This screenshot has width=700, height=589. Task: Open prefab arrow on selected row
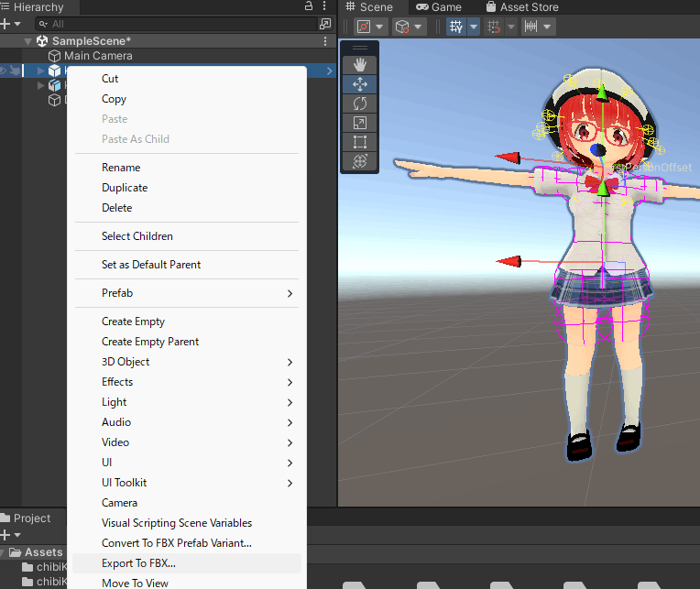pyautogui.click(x=330, y=71)
